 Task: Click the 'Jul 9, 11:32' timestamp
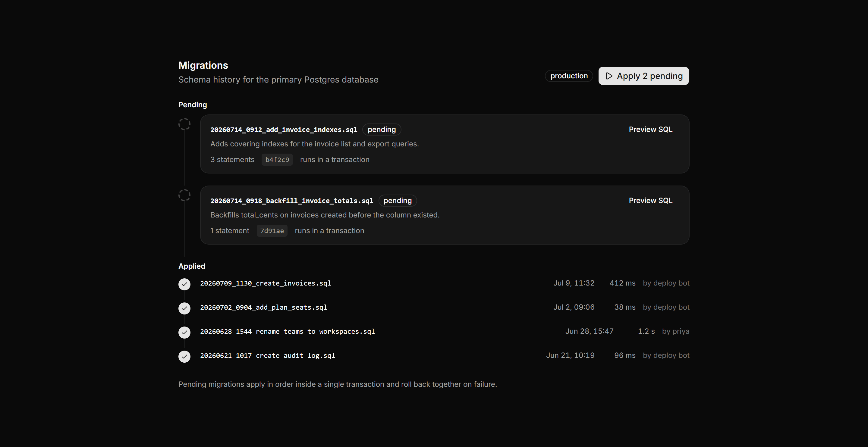(574, 283)
